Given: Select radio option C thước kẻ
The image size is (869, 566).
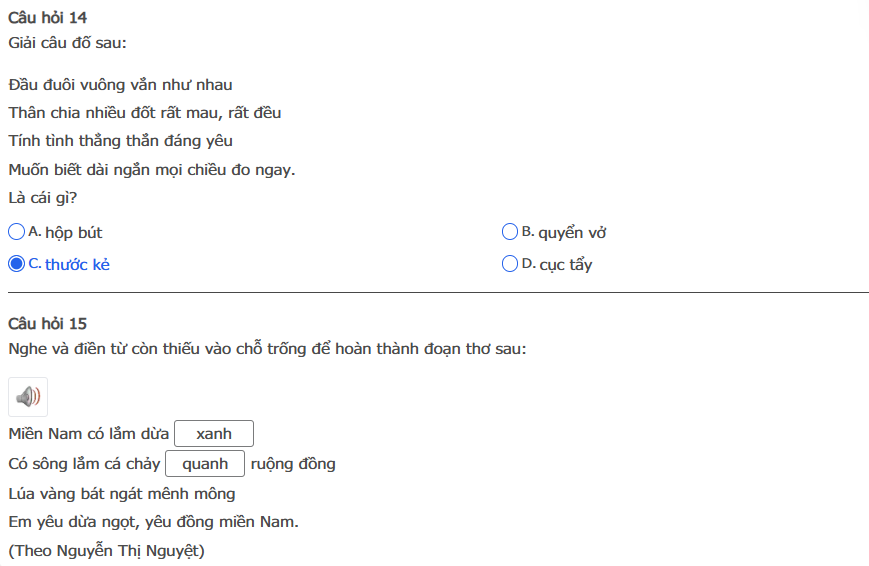Looking at the screenshot, I should click(x=16, y=264).
